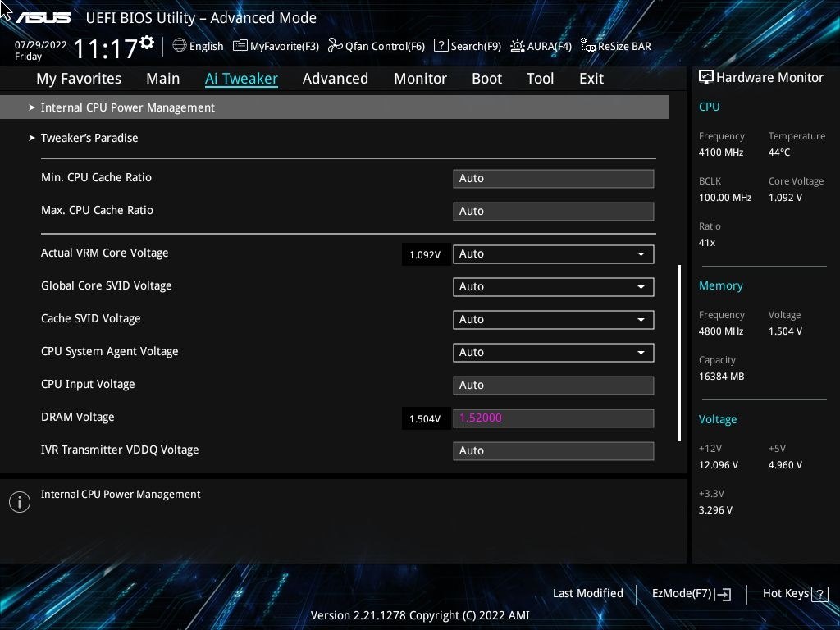Click the BCLK 100.00 MHz value
Image resolution: width=840 pixels, height=630 pixels.
[x=725, y=198]
